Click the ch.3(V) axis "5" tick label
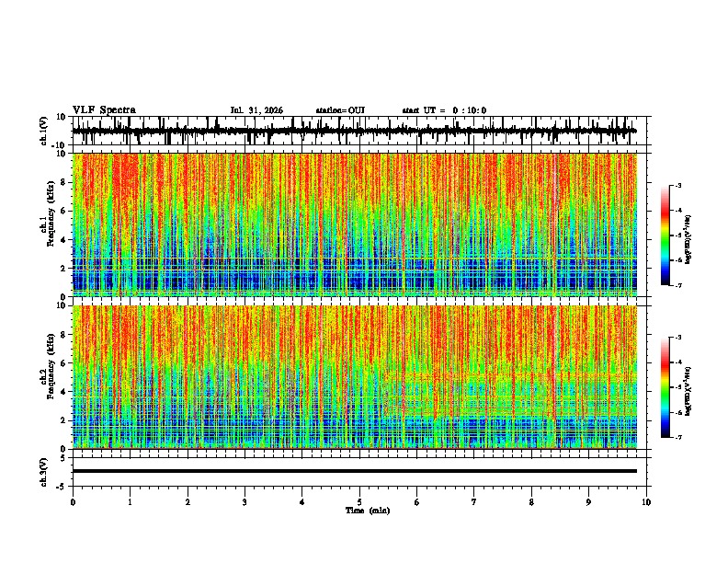 [63, 457]
